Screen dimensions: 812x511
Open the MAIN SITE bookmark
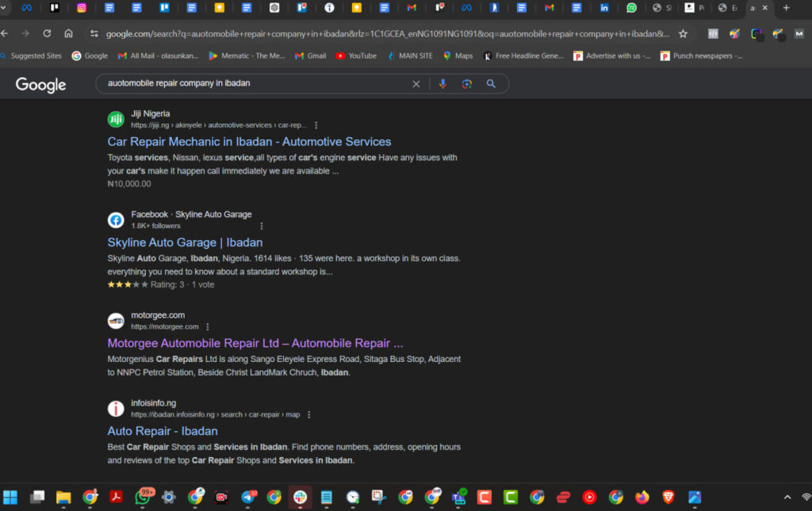click(410, 56)
